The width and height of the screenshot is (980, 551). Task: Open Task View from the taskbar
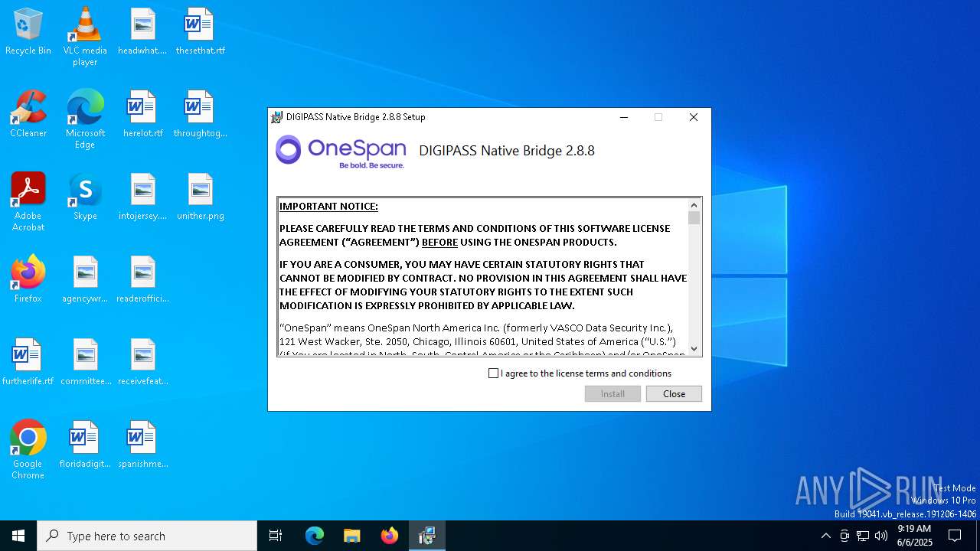tap(276, 536)
